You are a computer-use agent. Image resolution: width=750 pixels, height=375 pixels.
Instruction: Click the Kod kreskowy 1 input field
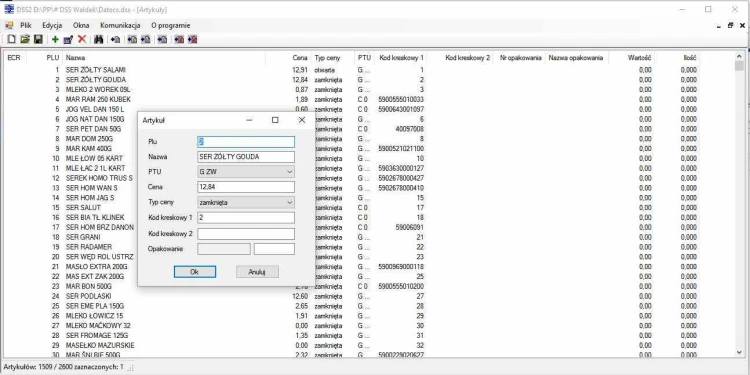point(246,218)
